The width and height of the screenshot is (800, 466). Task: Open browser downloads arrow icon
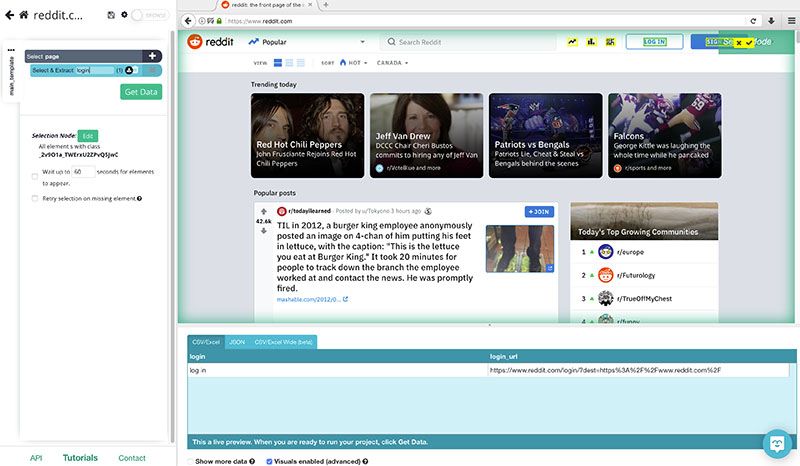coord(771,21)
